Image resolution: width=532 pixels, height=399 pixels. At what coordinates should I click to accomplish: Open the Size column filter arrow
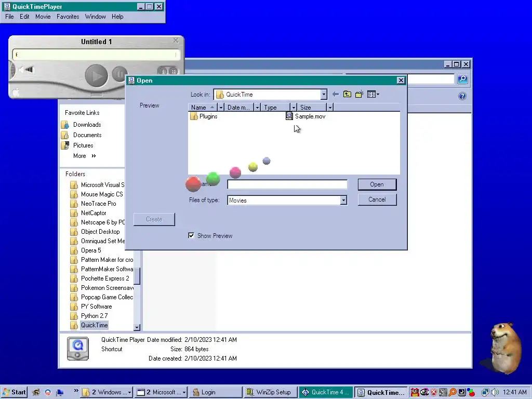tap(330, 108)
